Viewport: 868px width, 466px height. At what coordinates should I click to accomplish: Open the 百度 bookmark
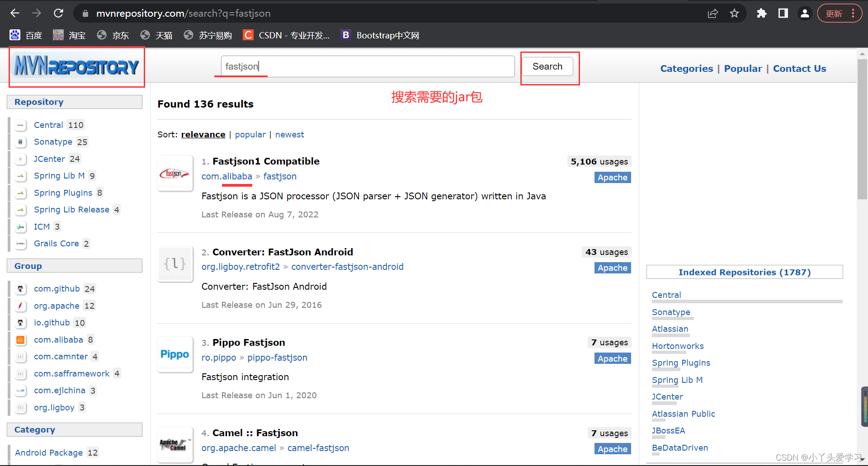pyautogui.click(x=26, y=35)
